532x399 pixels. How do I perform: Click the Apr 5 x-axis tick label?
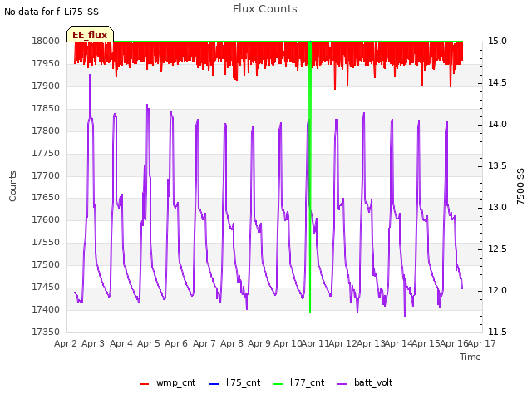pos(149,343)
